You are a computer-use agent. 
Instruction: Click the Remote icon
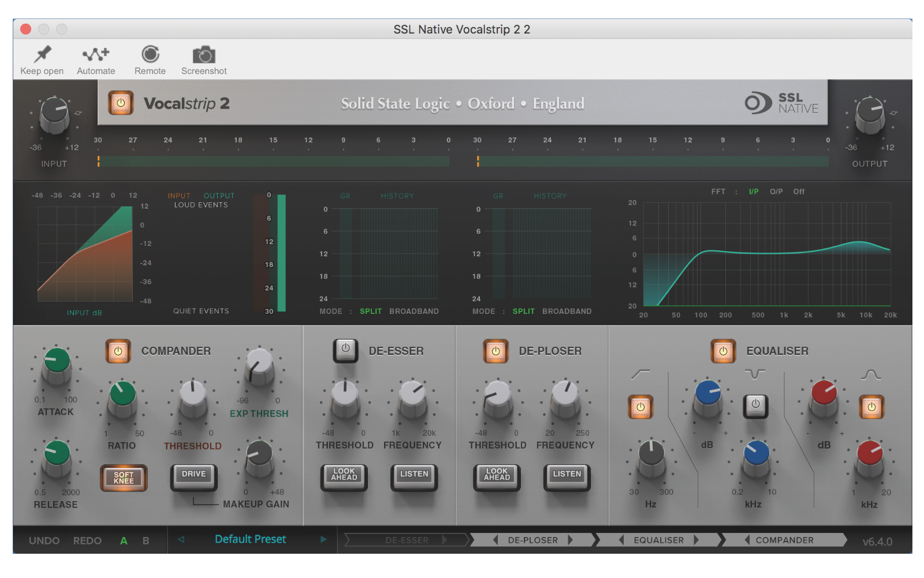pos(150,54)
